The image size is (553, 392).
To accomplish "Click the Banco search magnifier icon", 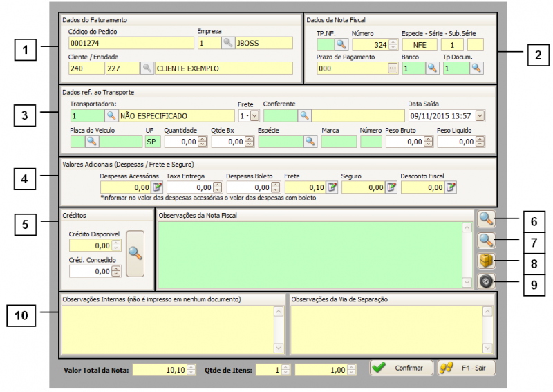I will [432, 68].
